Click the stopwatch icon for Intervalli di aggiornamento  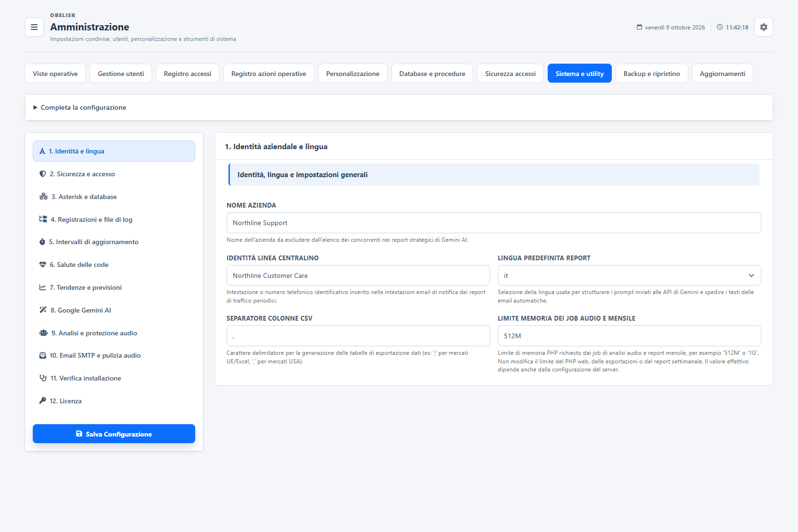(42, 242)
